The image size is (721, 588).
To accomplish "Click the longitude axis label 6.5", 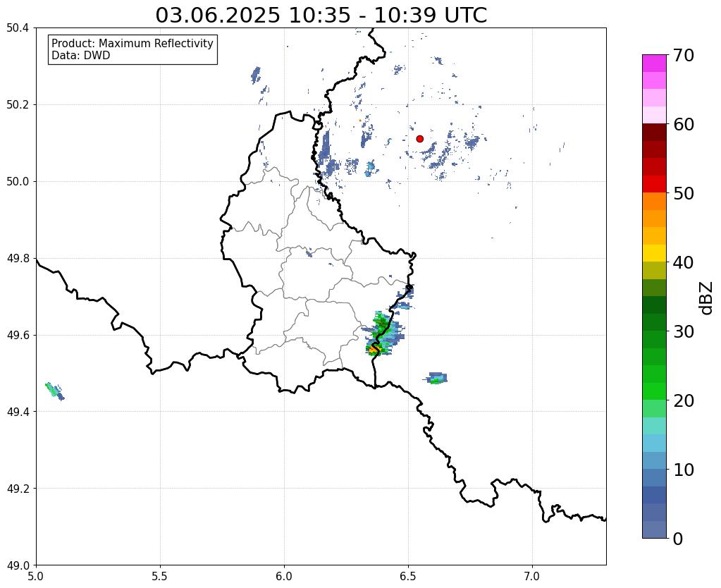I will tap(408, 576).
